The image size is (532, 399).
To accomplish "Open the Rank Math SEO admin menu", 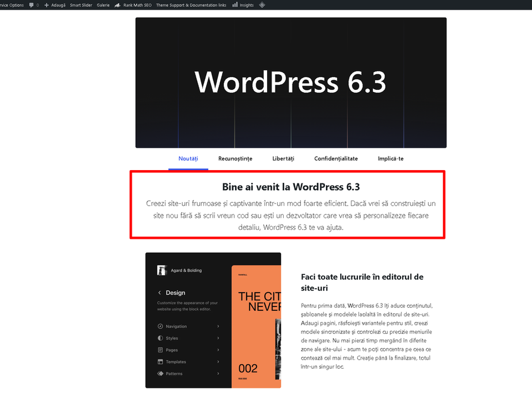I will (x=133, y=5).
